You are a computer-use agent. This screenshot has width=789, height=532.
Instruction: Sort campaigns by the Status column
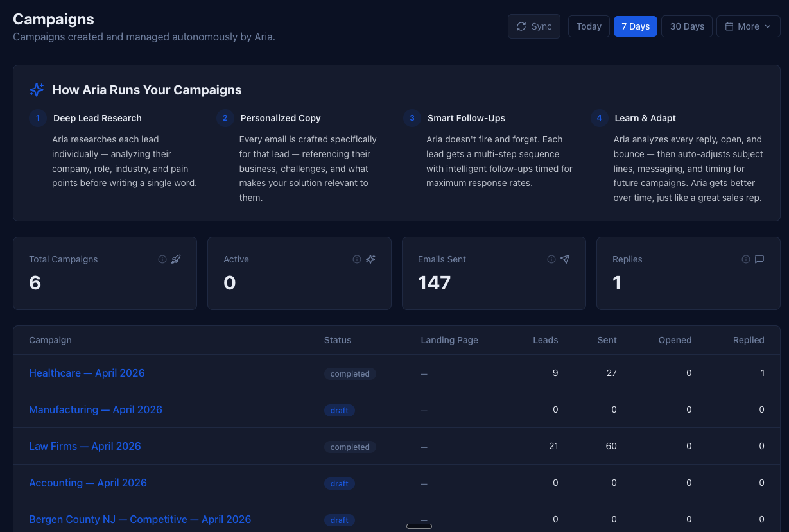[x=337, y=340]
